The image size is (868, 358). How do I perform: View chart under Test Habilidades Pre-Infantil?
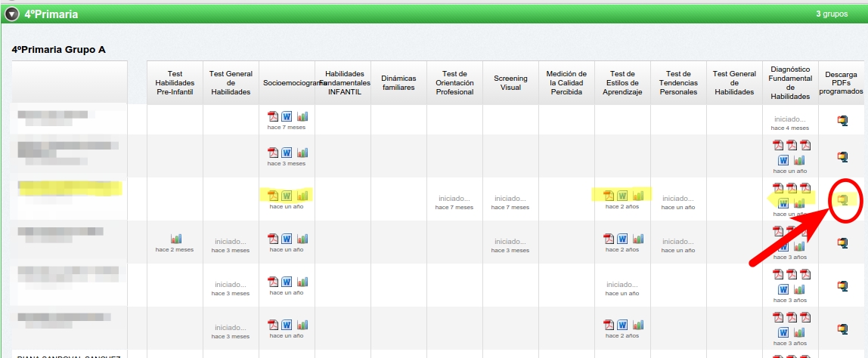[175, 239]
